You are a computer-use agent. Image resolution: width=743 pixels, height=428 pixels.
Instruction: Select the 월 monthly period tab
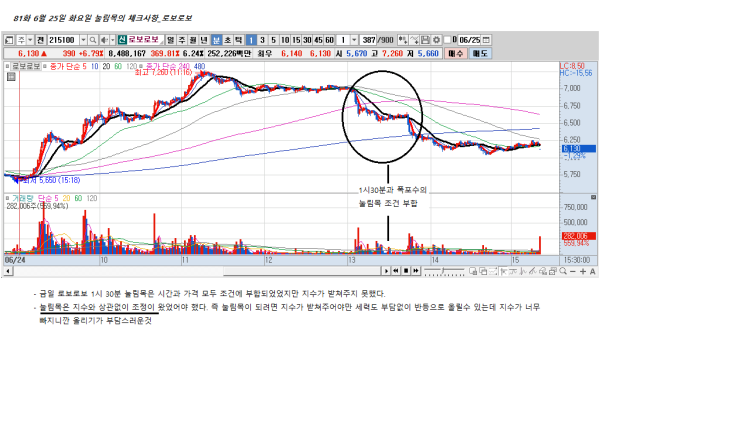click(x=192, y=40)
